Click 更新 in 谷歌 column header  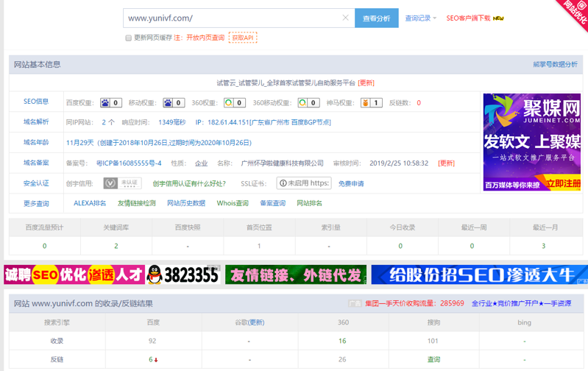pyautogui.click(x=256, y=322)
